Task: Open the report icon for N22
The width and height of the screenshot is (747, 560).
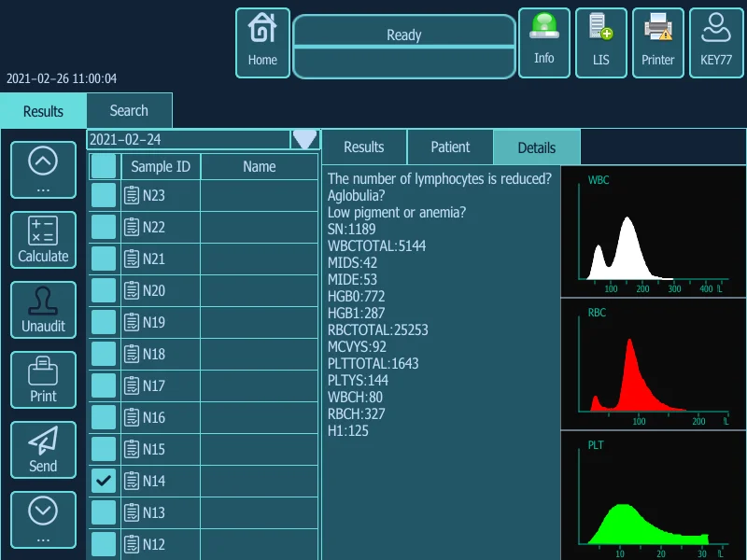Action: pyautogui.click(x=132, y=227)
